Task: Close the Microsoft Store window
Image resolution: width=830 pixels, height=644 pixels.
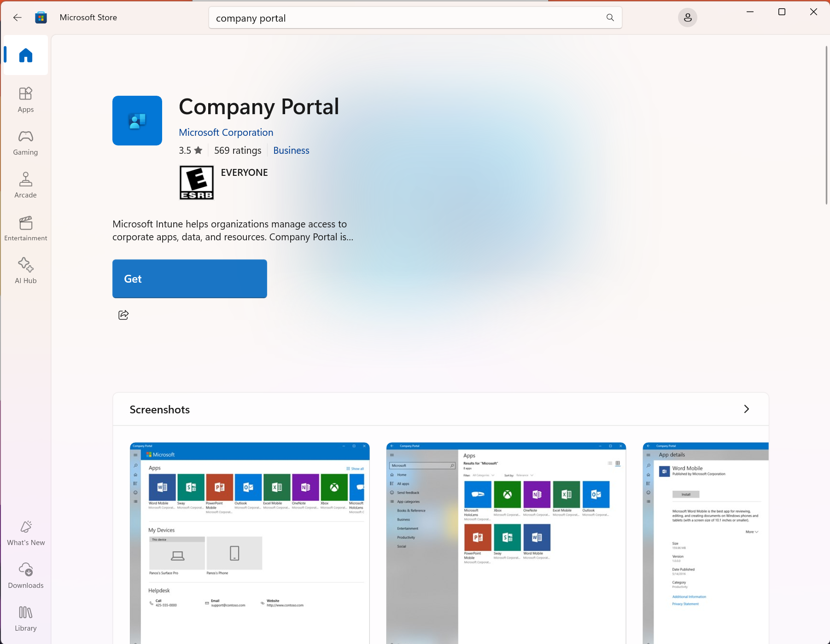Action: coord(813,12)
